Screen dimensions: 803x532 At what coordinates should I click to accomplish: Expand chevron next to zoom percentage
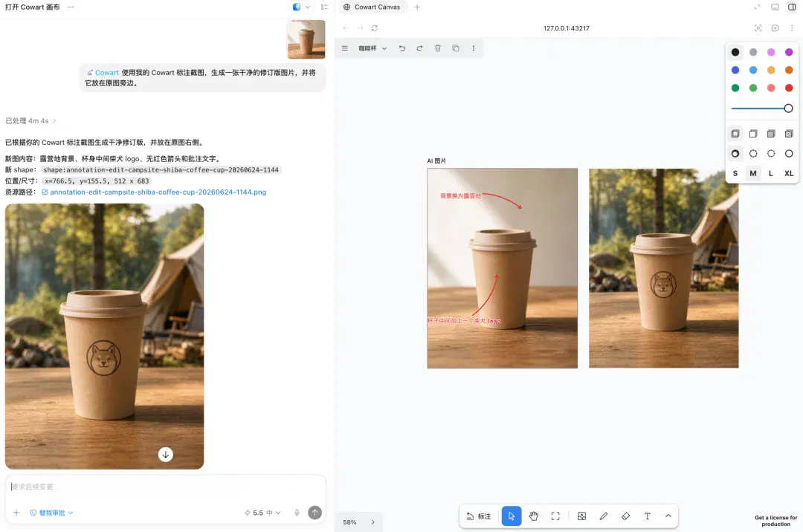(x=373, y=522)
